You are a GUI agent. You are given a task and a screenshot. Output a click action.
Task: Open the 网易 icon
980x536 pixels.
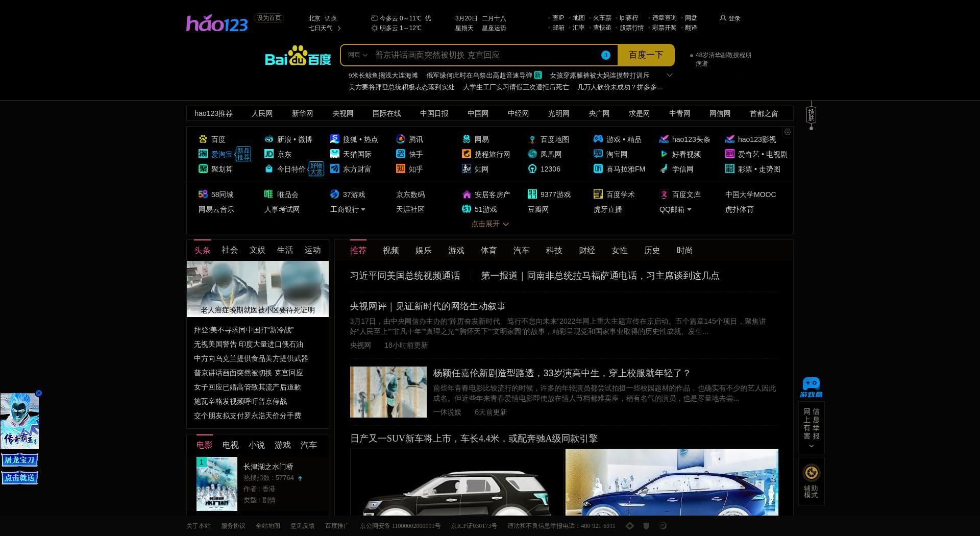(x=467, y=139)
